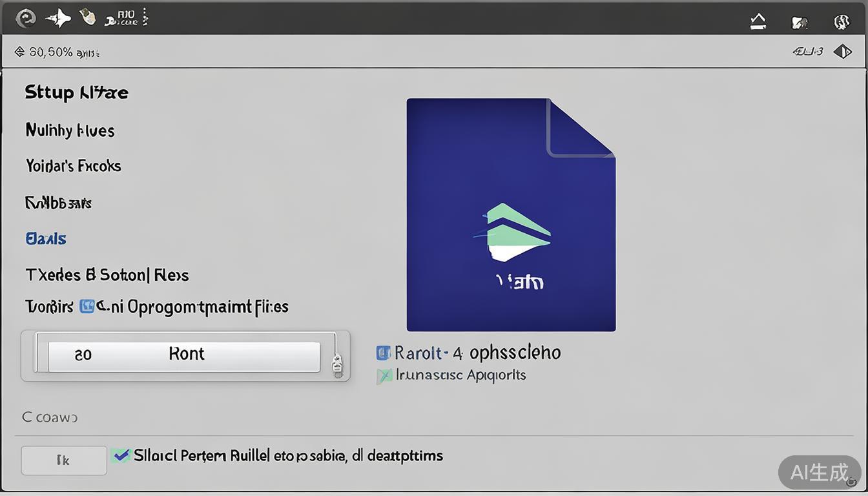Select the 'Nulnhy Hues' sidebar item
868x496 pixels.
point(70,130)
